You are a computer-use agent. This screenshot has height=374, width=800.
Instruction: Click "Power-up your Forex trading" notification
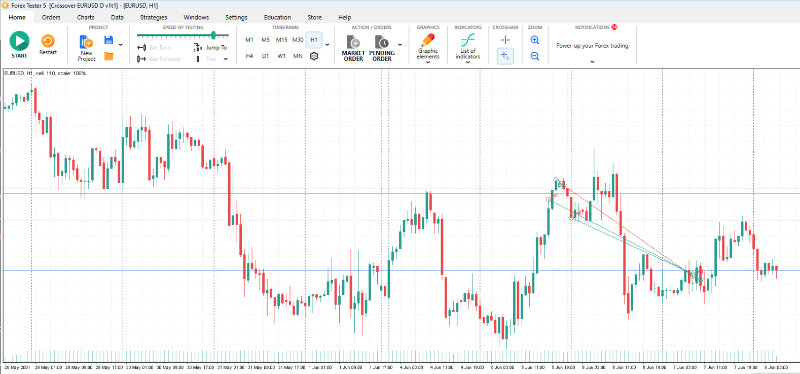tap(592, 45)
